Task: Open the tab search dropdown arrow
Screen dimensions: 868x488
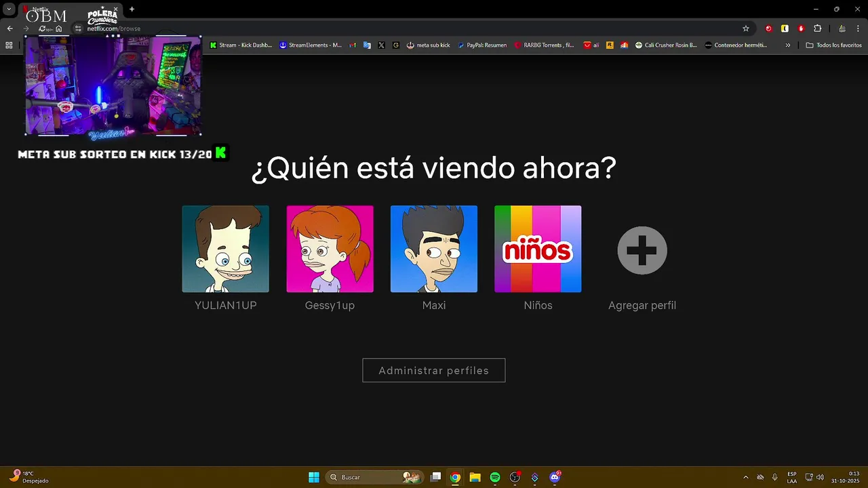Action: [x=9, y=9]
